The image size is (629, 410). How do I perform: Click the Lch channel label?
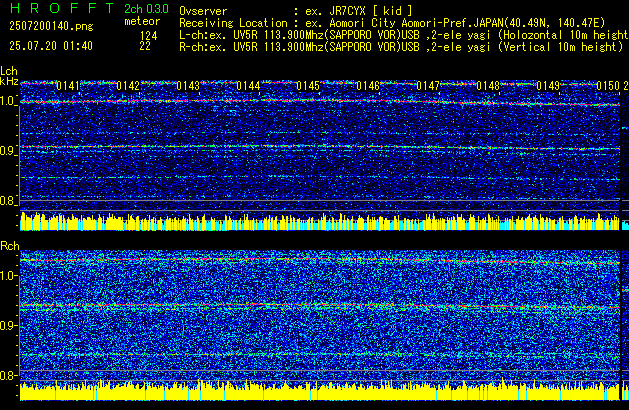9,71
